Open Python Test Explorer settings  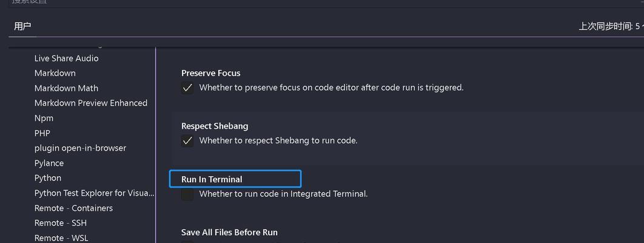[x=95, y=193]
